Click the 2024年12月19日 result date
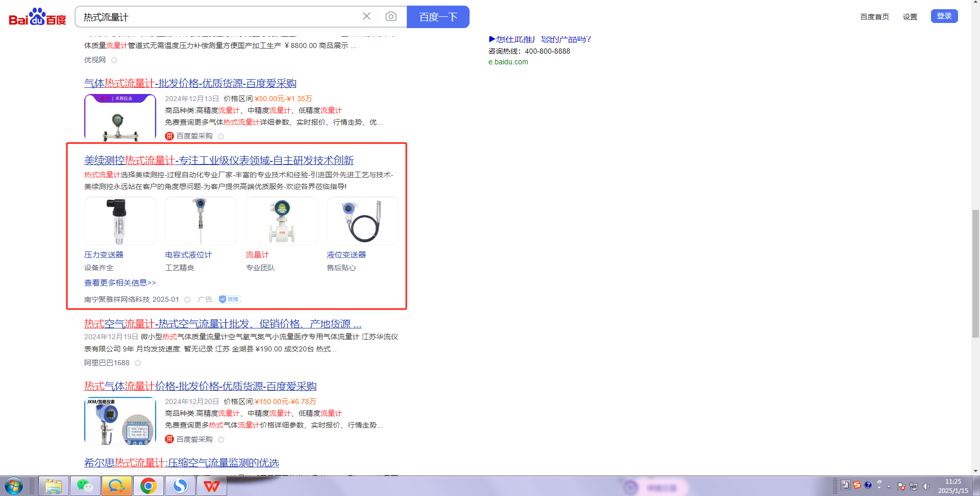The width and height of the screenshot is (980, 496). pos(111,337)
